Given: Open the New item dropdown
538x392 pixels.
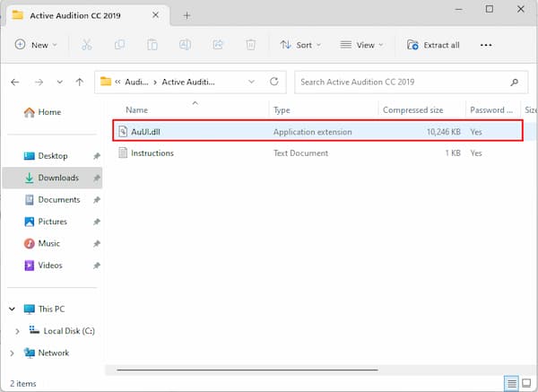Looking at the screenshot, I should tap(36, 45).
